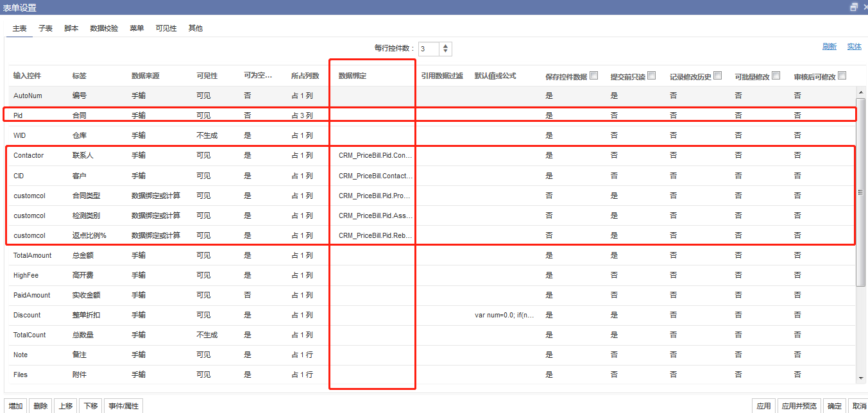The image size is (868, 413).
Task: Open the 事件/属性 dialog
Action: (123, 405)
